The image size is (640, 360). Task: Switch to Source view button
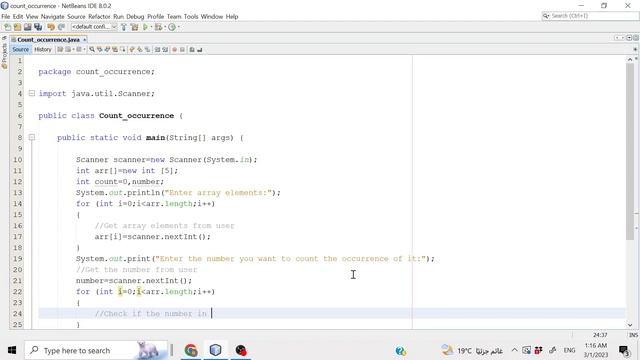pos(20,49)
